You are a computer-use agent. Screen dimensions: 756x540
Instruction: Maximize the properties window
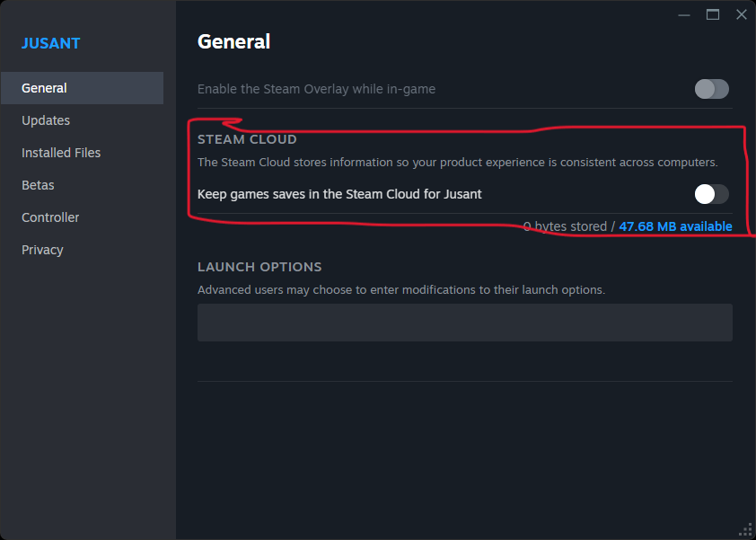pyautogui.click(x=713, y=14)
